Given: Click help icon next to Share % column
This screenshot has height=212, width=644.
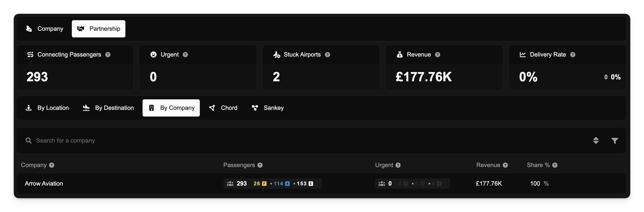Looking at the screenshot, I should (x=555, y=165).
